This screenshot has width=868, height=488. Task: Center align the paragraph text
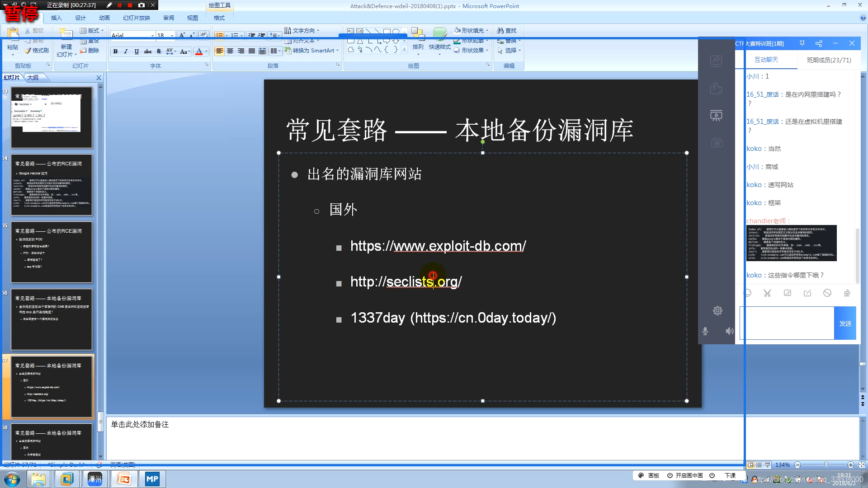click(230, 51)
